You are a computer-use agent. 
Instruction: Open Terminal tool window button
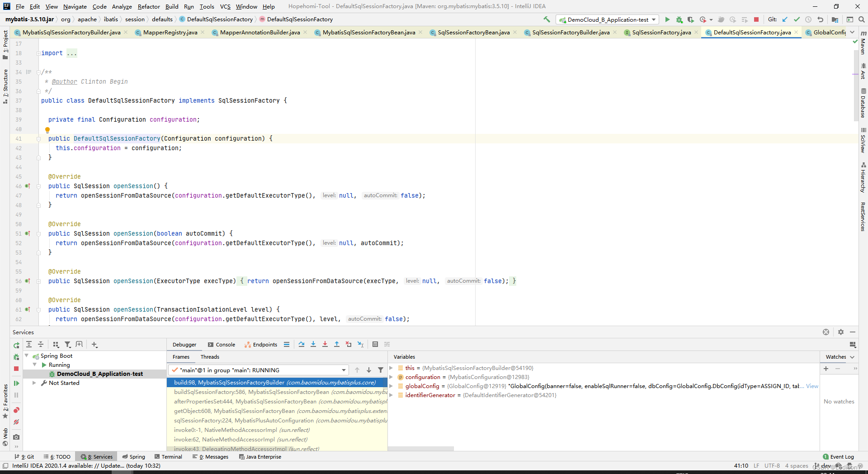click(x=168, y=457)
